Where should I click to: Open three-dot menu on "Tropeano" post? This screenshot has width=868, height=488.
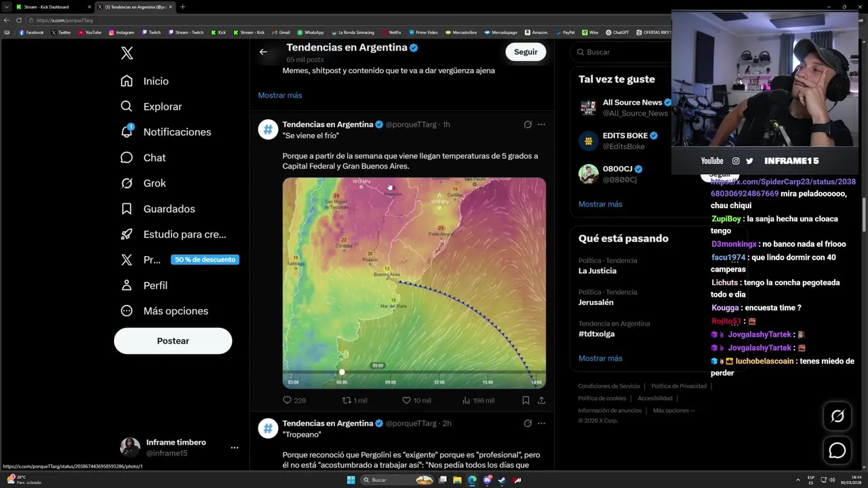pos(541,423)
